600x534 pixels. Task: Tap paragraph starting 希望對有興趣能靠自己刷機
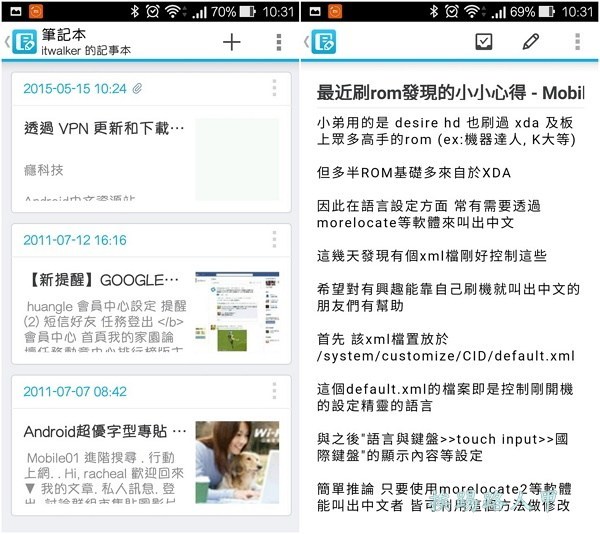(x=448, y=298)
